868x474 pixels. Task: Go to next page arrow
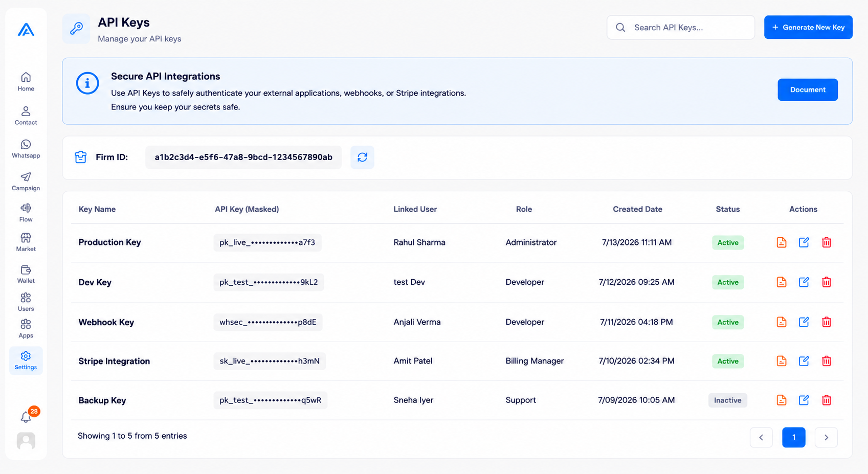click(x=826, y=437)
